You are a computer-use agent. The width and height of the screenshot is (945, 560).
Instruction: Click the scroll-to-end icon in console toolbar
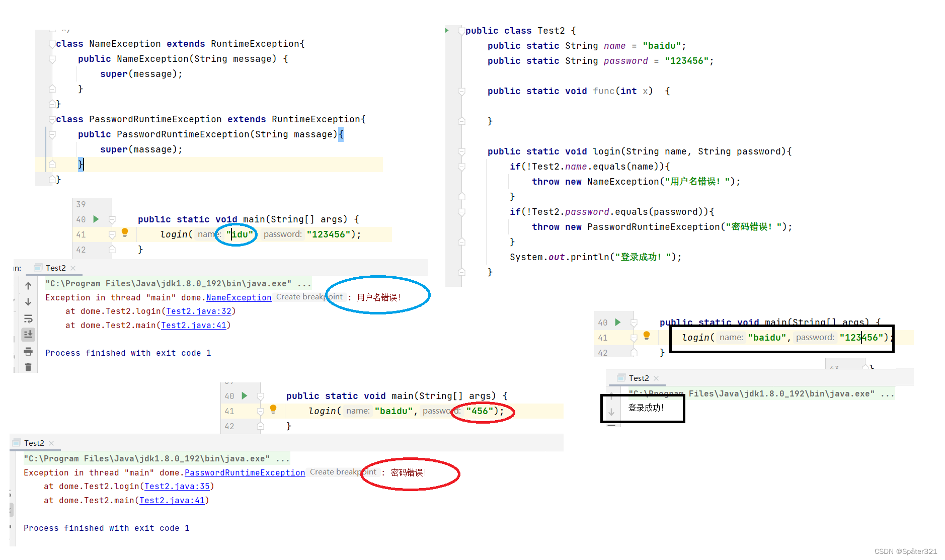click(x=28, y=334)
